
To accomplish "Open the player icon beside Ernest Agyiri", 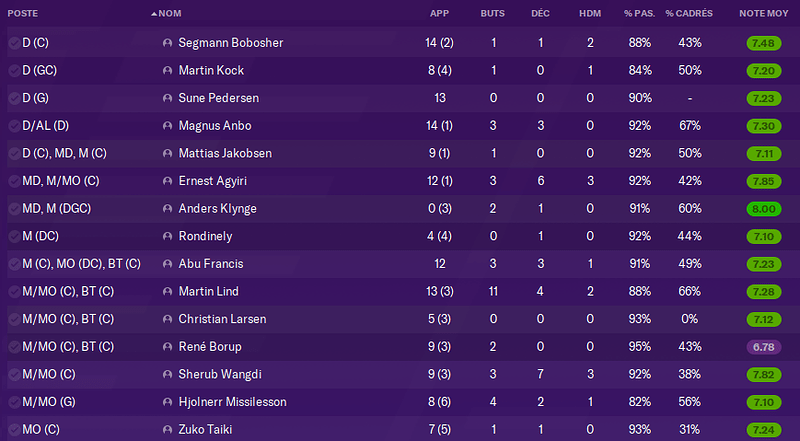I will click(167, 181).
